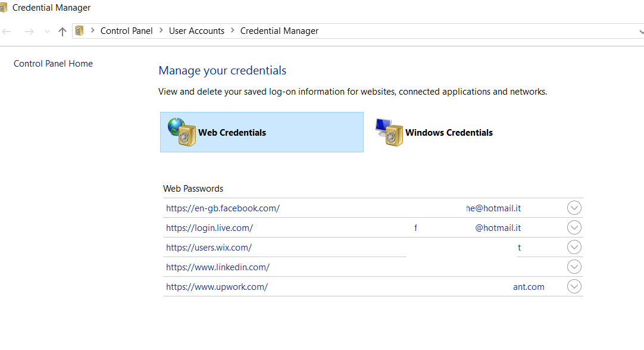The image size is (644, 350).
Task: Open the Control Panel Home link
Action: point(54,64)
